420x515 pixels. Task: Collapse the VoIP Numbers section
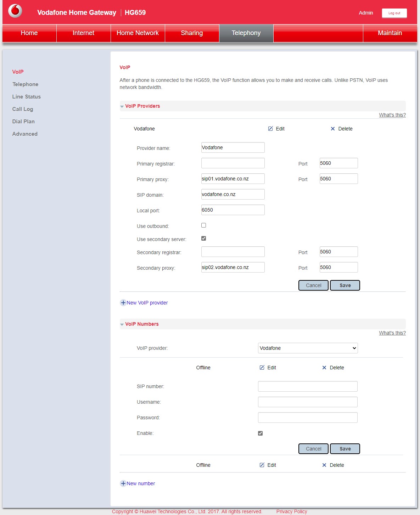tap(122, 324)
